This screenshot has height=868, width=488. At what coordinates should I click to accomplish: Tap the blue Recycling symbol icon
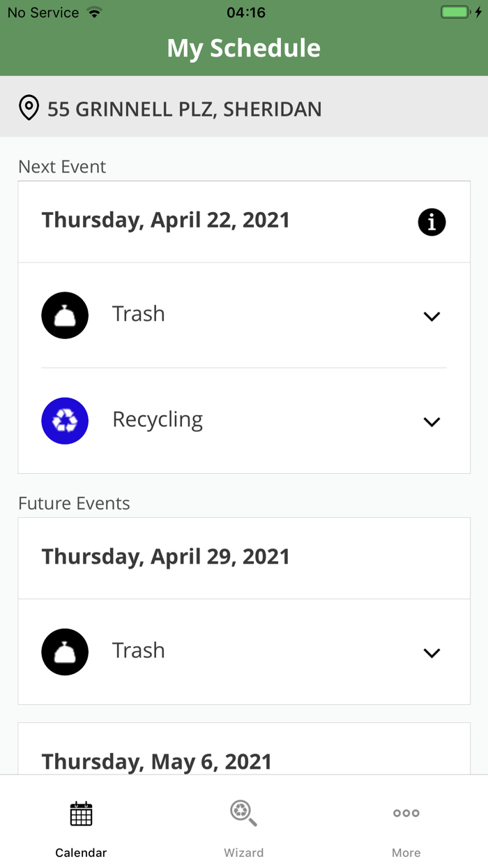[x=65, y=421]
